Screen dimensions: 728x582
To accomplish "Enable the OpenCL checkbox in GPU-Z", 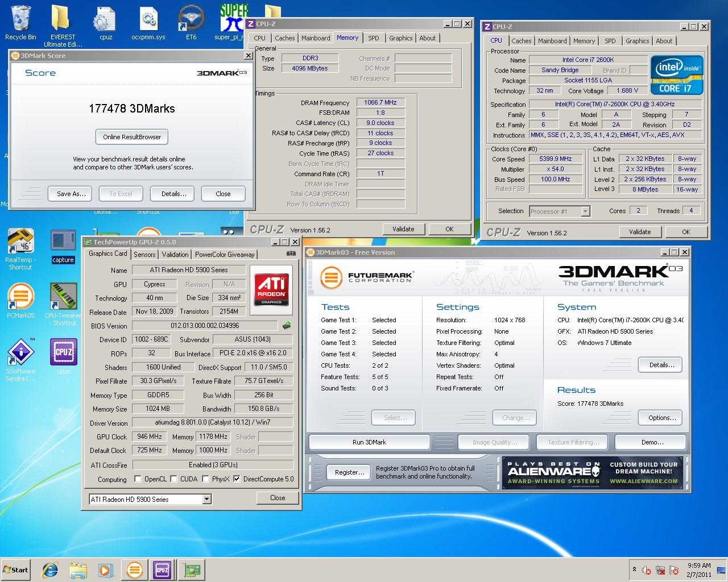I will tap(138, 479).
